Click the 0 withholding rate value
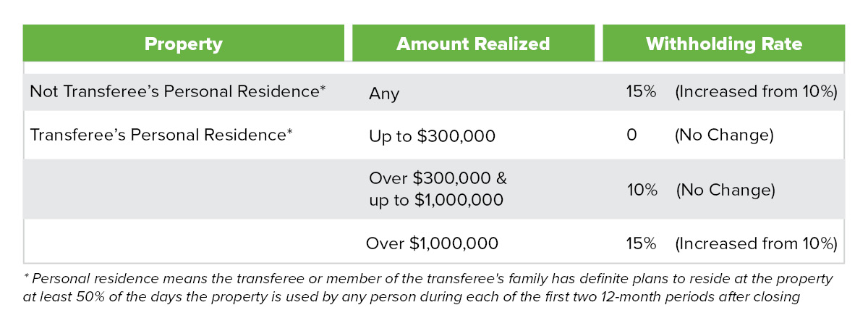Image resolution: width=868 pixels, height=326 pixels. click(631, 135)
